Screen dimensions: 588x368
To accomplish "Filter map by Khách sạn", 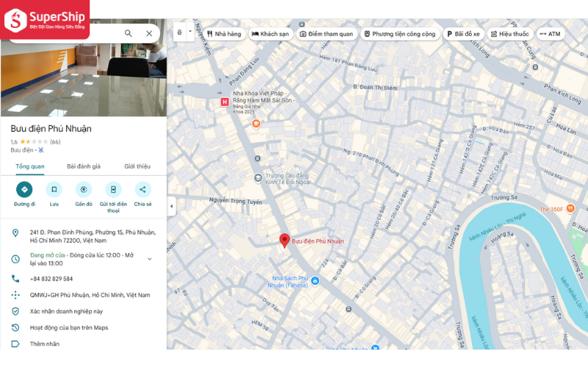I will point(270,34).
